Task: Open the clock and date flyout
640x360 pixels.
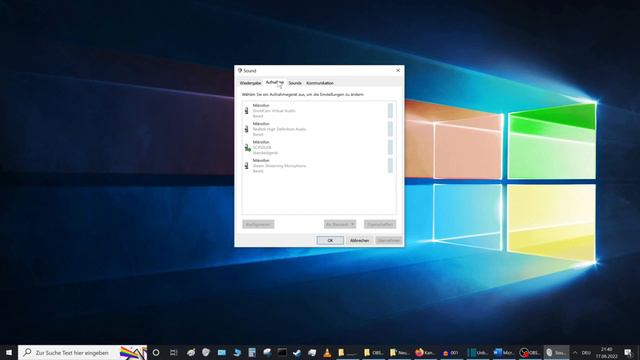Action: coord(607,352)
